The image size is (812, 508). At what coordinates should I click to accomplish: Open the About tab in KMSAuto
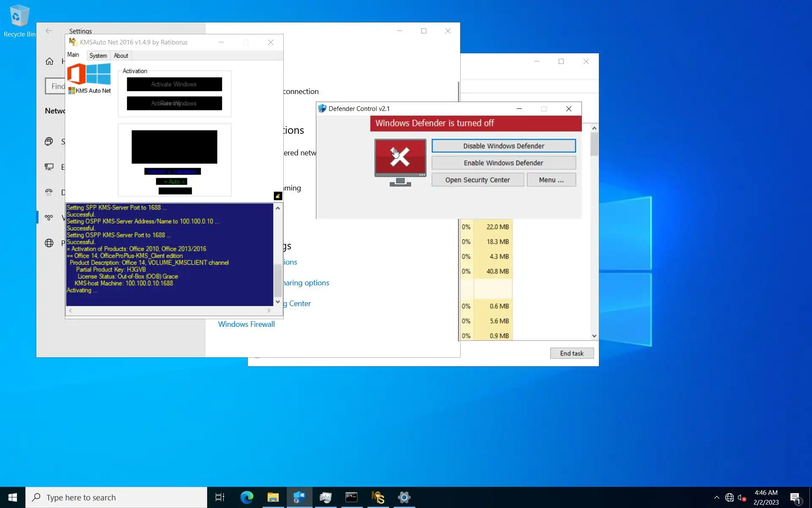[x=121, y=55]
